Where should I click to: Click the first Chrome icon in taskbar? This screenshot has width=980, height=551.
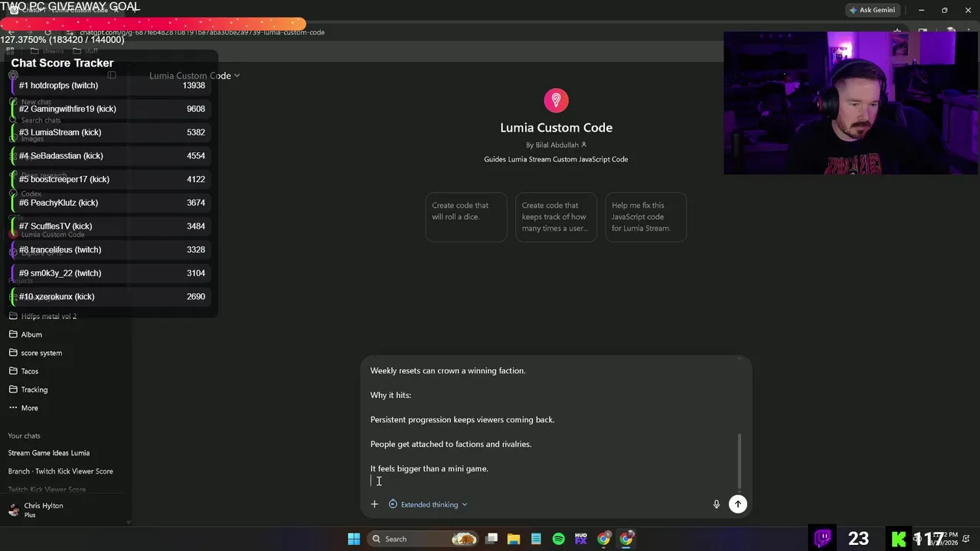pos(604,539)
